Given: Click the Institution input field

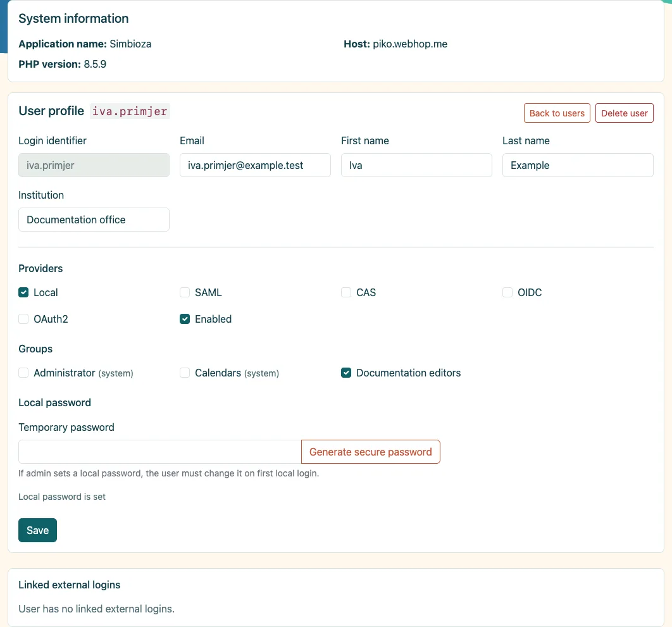Looking at the screenshot, I should tap(94, 220).
